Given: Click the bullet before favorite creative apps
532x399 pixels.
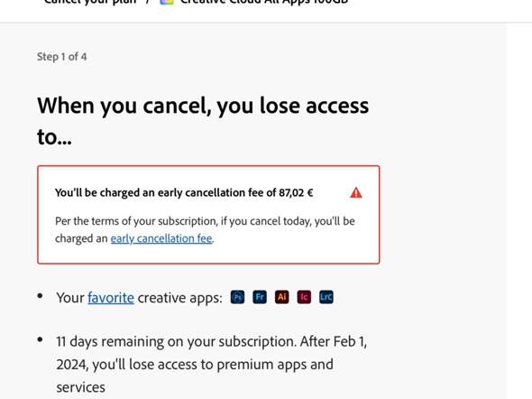Looking at the screenshot, I should [x=40, y=296].
